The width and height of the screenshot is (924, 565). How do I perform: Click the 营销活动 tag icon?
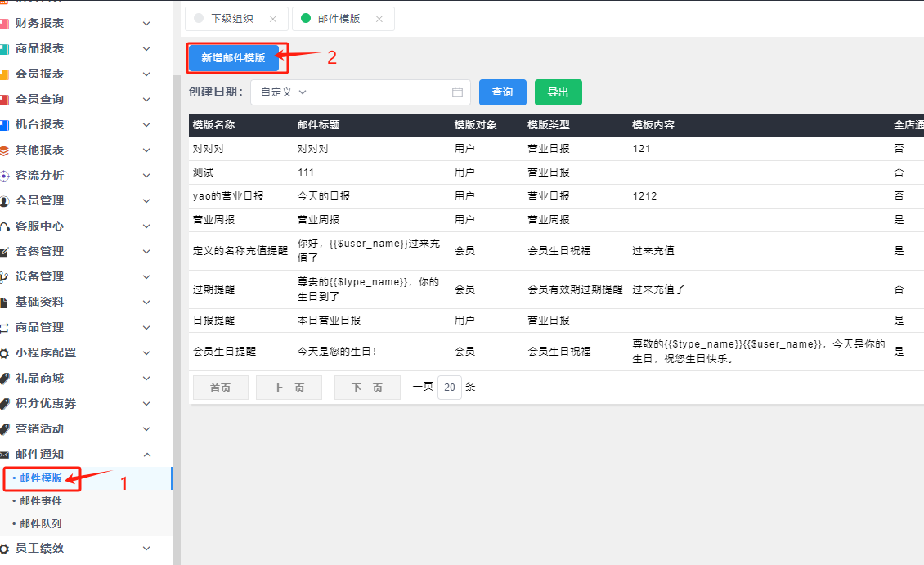click(x=4, y=429)
